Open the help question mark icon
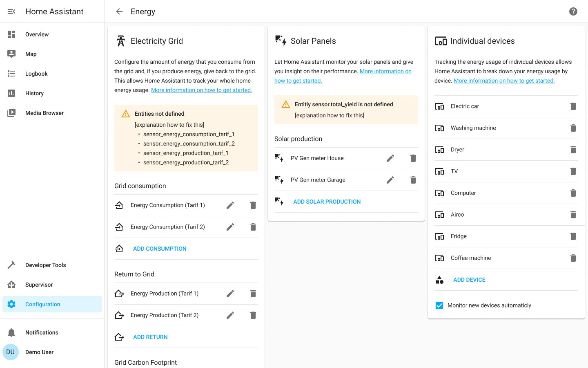Screen dimensions: 588x368 tap(573, 11)
